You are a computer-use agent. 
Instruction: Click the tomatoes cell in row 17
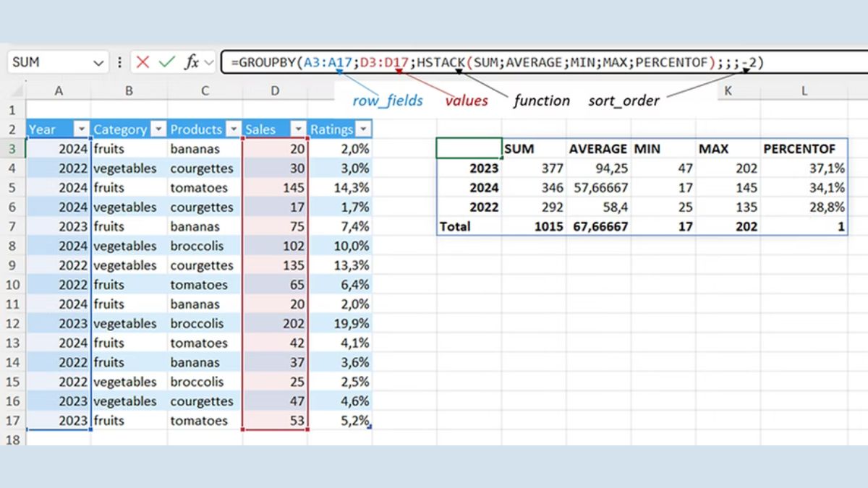point(205,421)
